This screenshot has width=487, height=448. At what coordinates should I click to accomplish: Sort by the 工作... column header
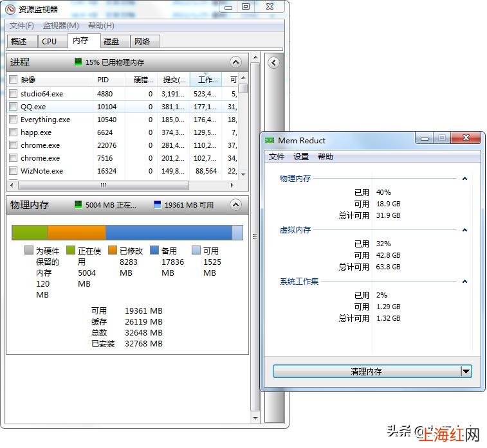(206, 80)
